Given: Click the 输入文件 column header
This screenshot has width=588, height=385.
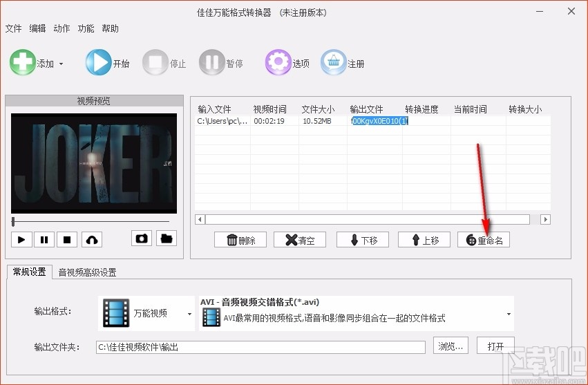Looking at the screenshot, I should point(214,109).
